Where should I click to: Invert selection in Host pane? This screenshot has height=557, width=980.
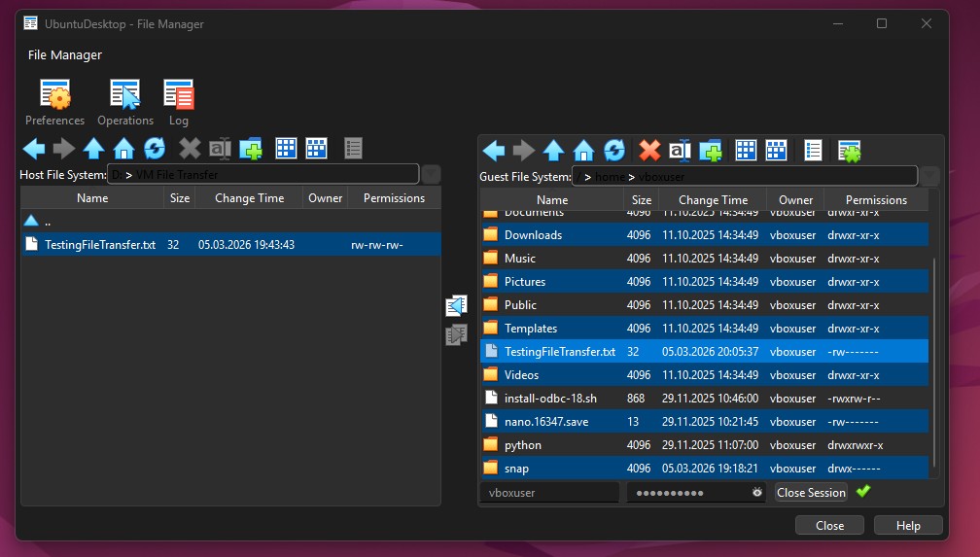[x=316, y=149]
